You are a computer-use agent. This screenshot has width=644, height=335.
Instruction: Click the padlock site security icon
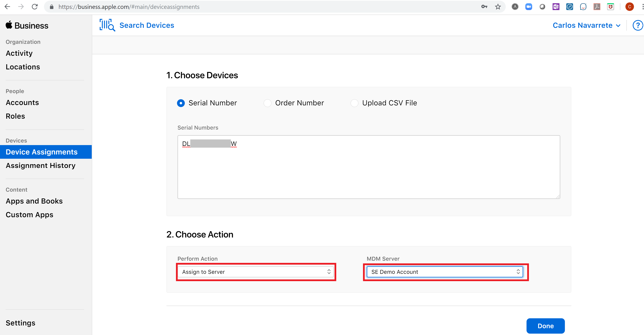52,7
